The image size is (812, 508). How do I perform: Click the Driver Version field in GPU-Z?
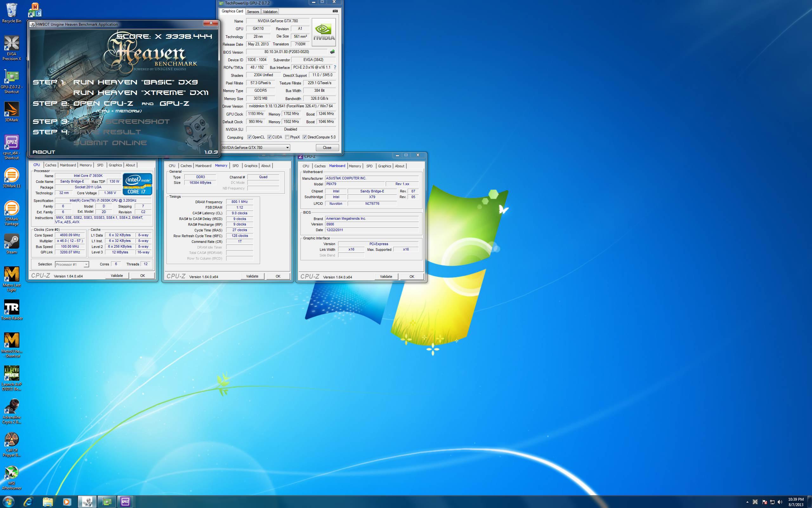coord(291,106)
